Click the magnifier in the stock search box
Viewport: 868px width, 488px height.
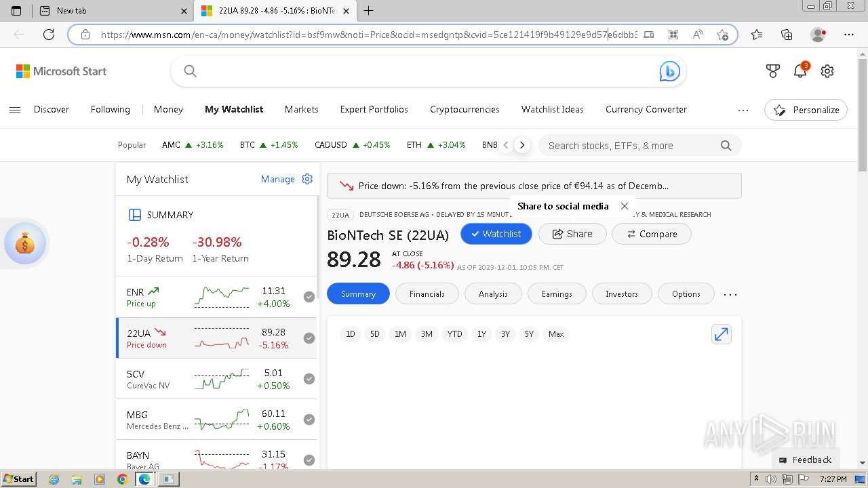[726, 146]
